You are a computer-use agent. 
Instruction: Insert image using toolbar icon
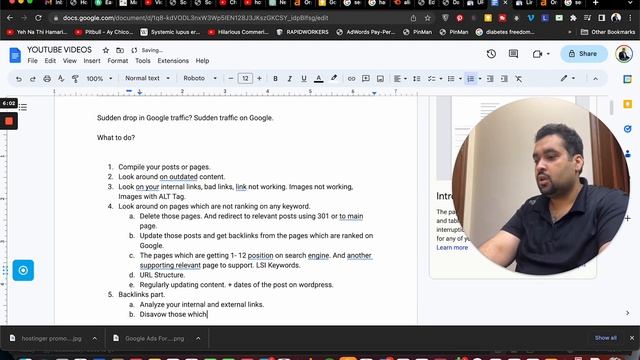click(x=380, y=79)
